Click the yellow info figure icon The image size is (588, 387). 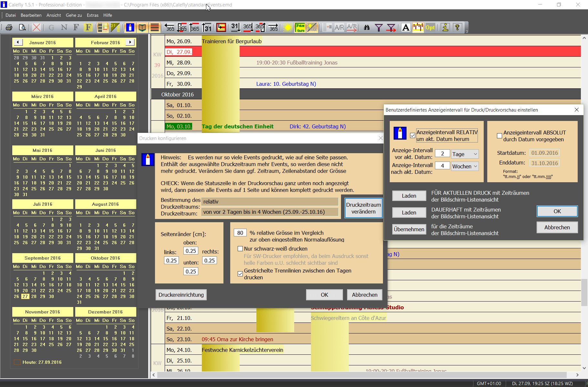tap(445, 27)
